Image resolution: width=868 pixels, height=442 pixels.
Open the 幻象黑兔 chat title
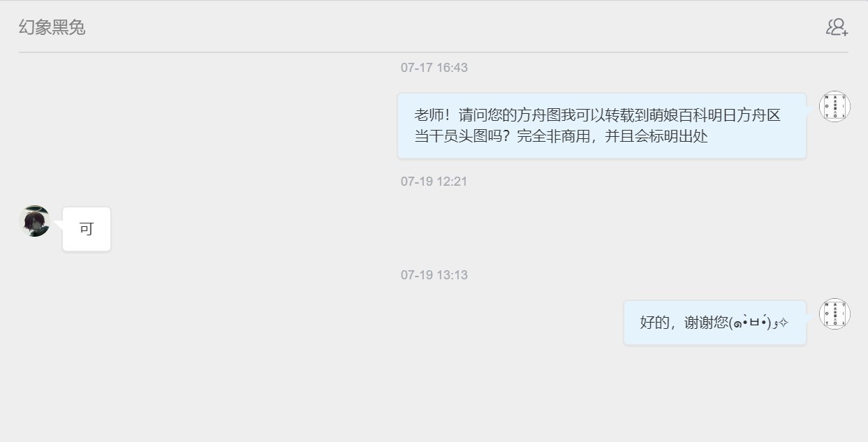[52, 27]
